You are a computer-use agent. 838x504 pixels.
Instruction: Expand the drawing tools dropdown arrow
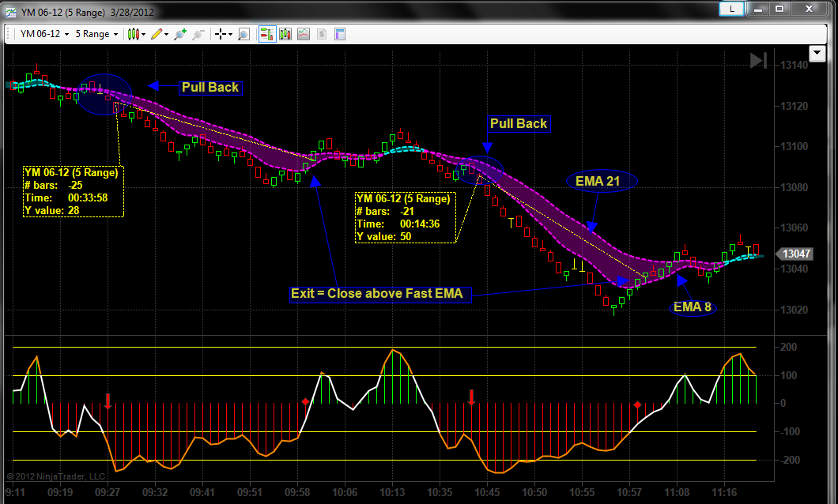166,34
